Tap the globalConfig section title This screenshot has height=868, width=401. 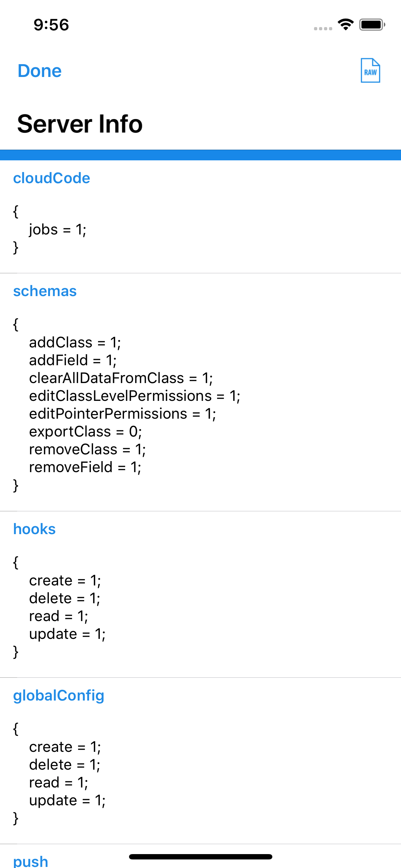click(58, 696)
